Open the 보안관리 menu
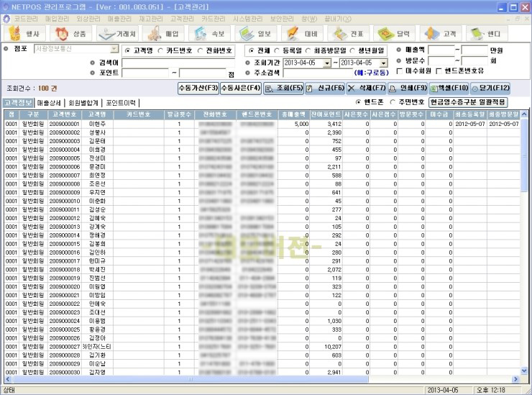 pyautogui.click(x=282, y=19)
